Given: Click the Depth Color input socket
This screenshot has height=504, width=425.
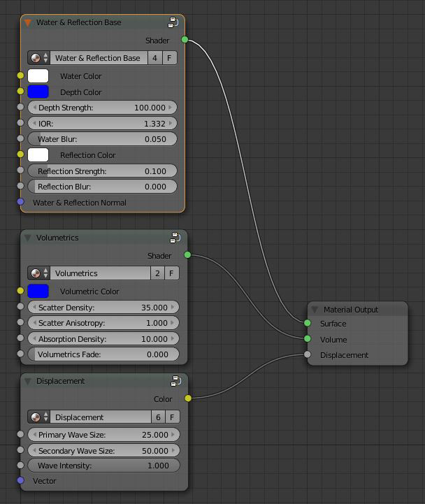Looking at the screenshot, I should pyautogui.click(x=20, y=92).
